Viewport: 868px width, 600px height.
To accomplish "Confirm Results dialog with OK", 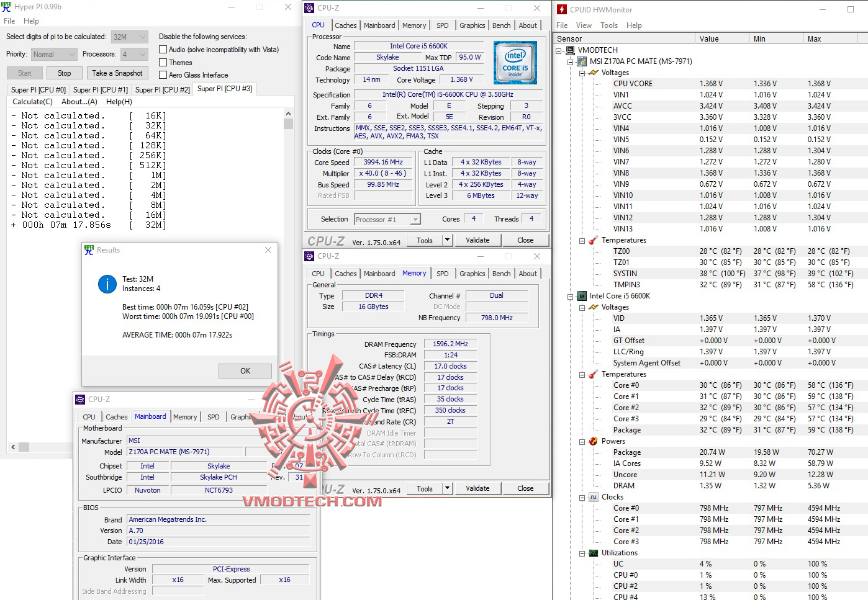I will click(x=245, y=371).
